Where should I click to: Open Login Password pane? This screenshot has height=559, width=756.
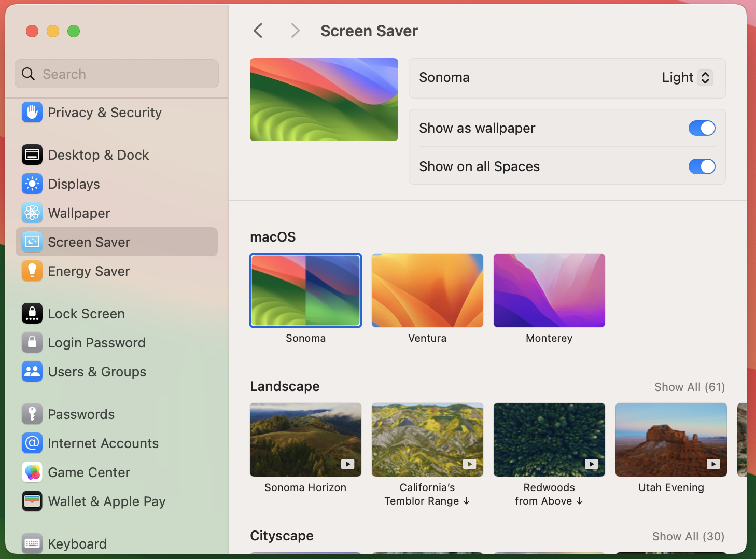click(x=117, y=342)
